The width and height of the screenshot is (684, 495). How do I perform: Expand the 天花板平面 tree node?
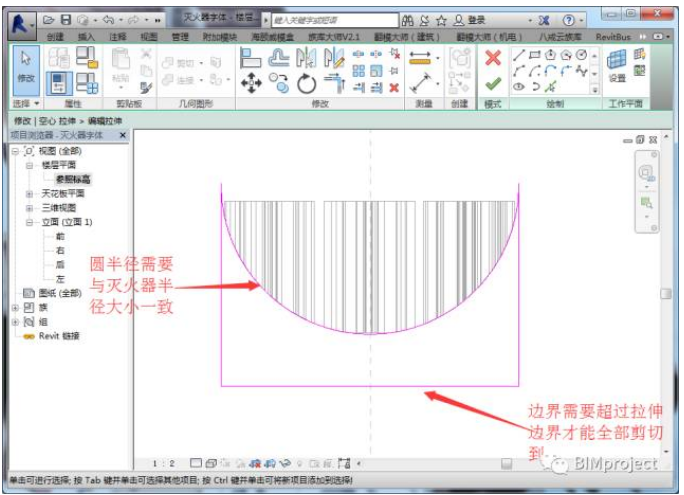pos(30,193)
